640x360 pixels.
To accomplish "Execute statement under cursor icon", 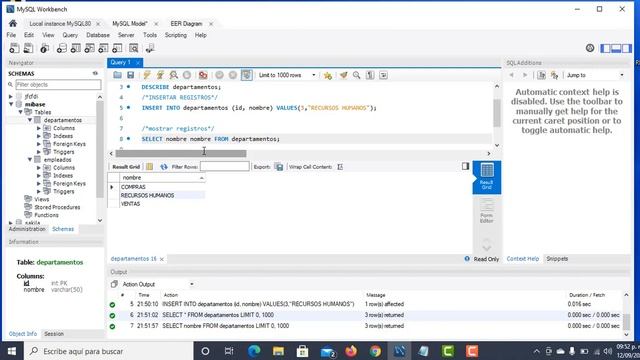I will [160, 75].
